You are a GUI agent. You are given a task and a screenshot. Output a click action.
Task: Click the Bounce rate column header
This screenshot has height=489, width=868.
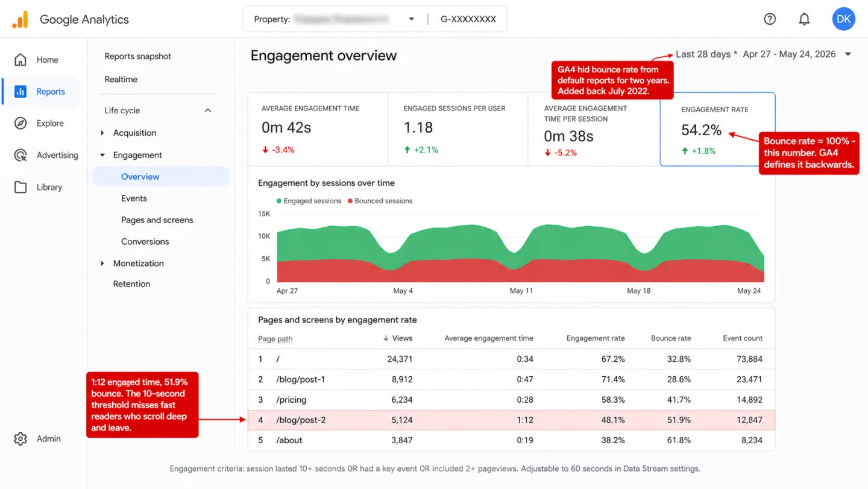(x=671, y=338)
